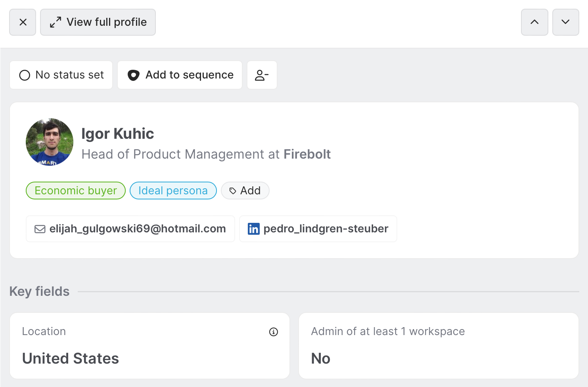Go to previous profile with up chevron
The height and width of the screenshot is (387, 588).
534,22
